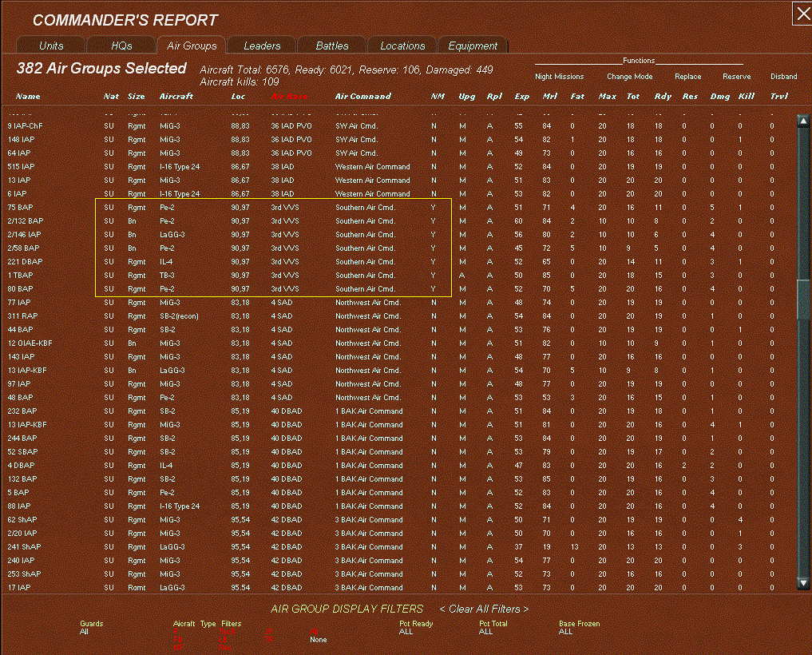Select the 311 RAP air group

(22, 316)
